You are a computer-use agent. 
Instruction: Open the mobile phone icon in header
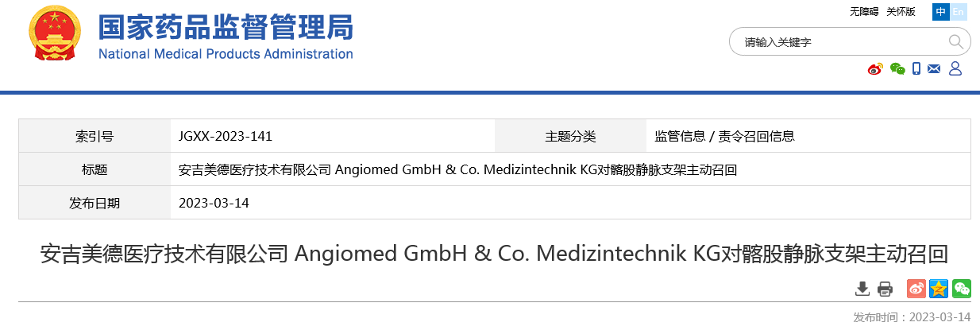(916, 69)
